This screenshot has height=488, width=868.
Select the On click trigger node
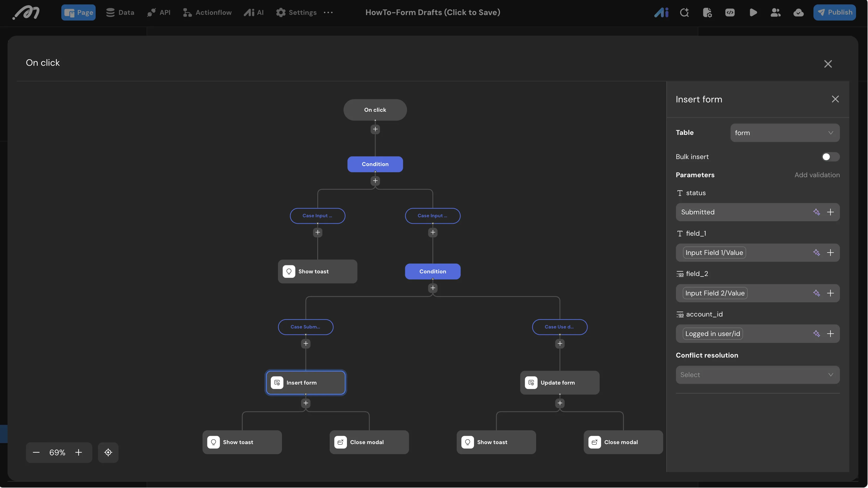click(375, 110)
